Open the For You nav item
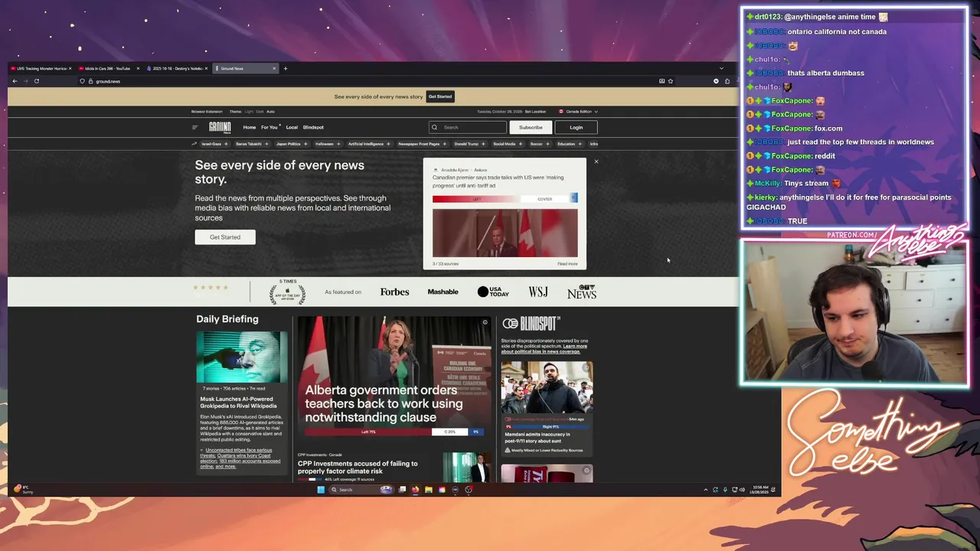Image resolution: width=980 pixels, height=551 pixels. [x=269, y=127]
